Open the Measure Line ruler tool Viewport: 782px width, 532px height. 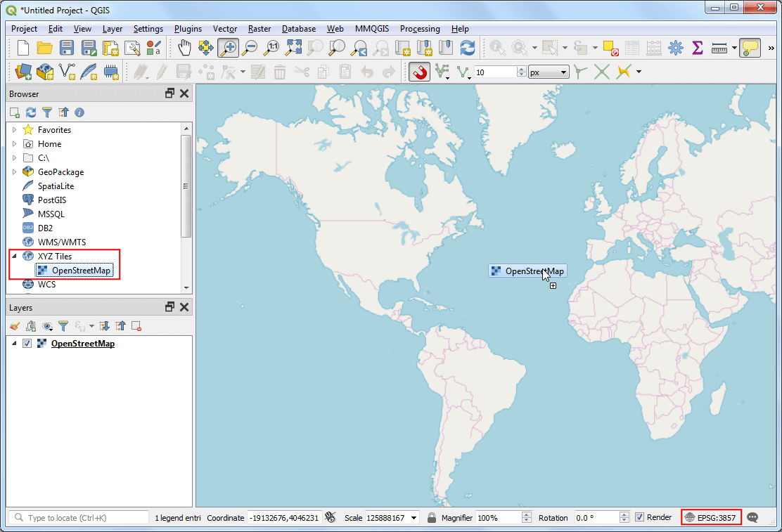719,48
